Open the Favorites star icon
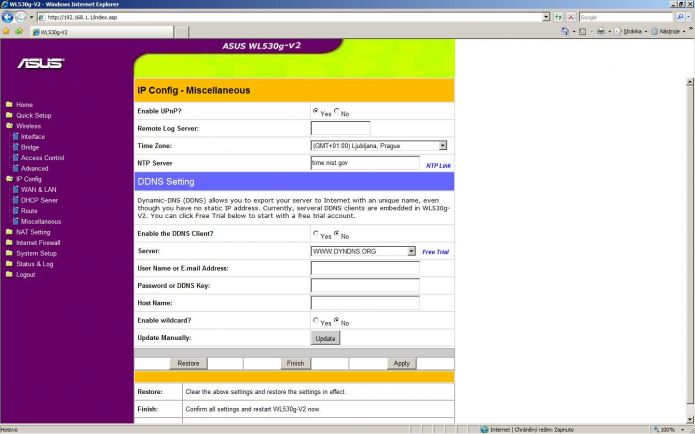The width and height of the screenshot is (695, 434). [6, 31]
